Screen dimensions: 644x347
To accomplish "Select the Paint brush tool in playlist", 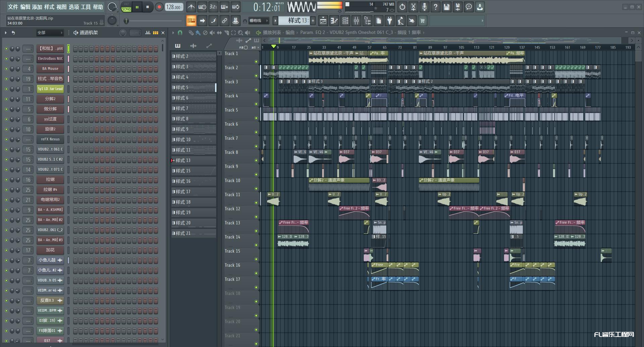I will [198, 33].
